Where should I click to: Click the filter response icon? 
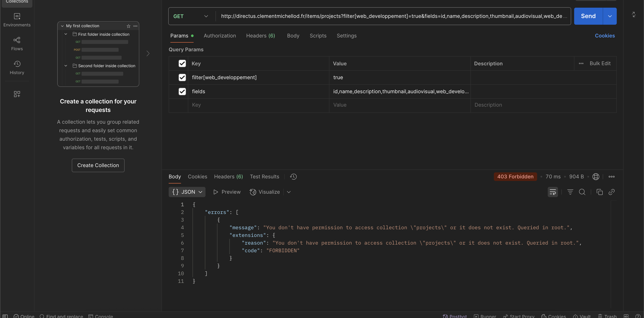pos(570,192)
